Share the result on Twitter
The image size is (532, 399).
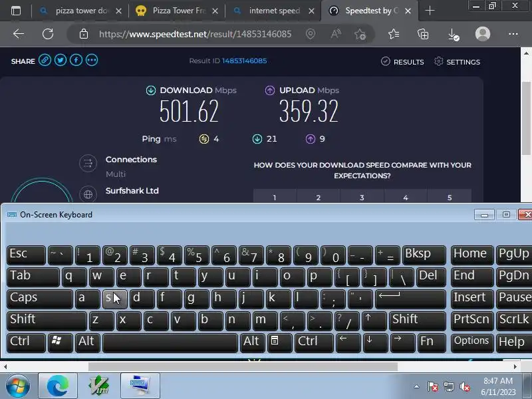point(61,61)
